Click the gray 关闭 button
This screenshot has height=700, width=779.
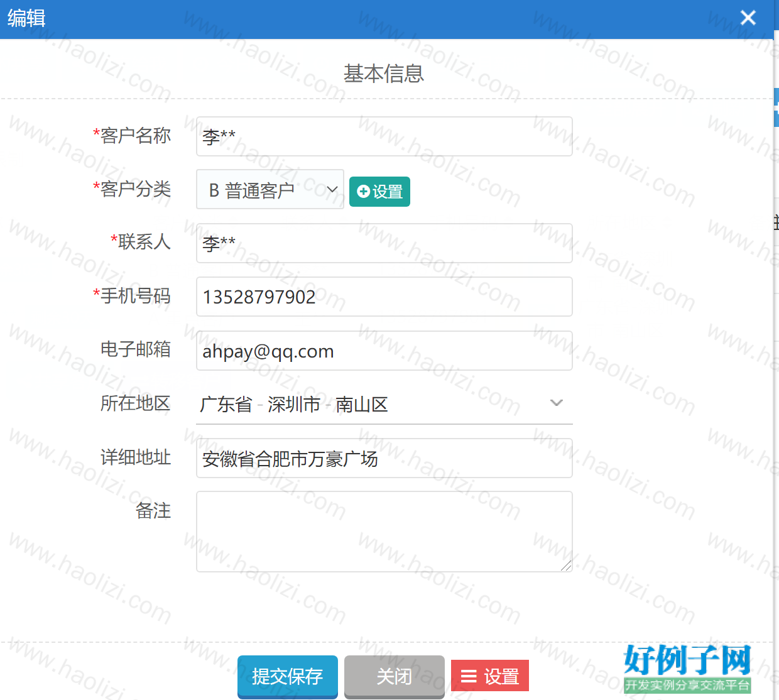(x=395, y=676)
